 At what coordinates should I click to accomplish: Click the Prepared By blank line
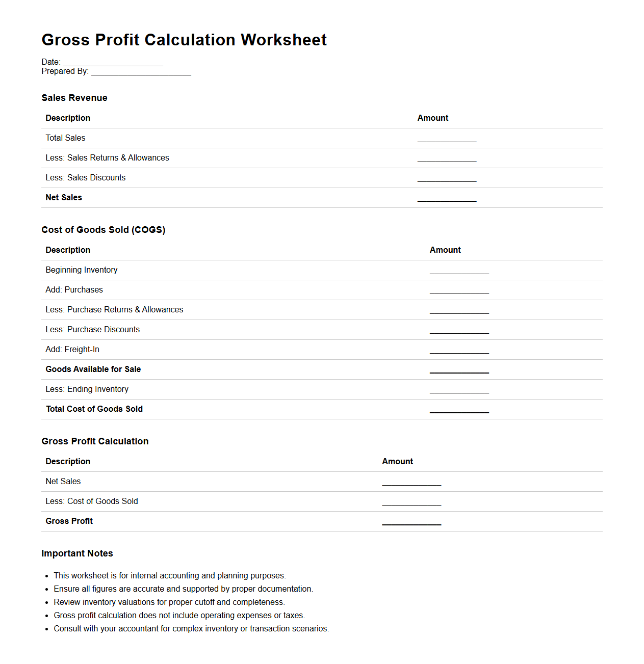(x=141, y=72)
